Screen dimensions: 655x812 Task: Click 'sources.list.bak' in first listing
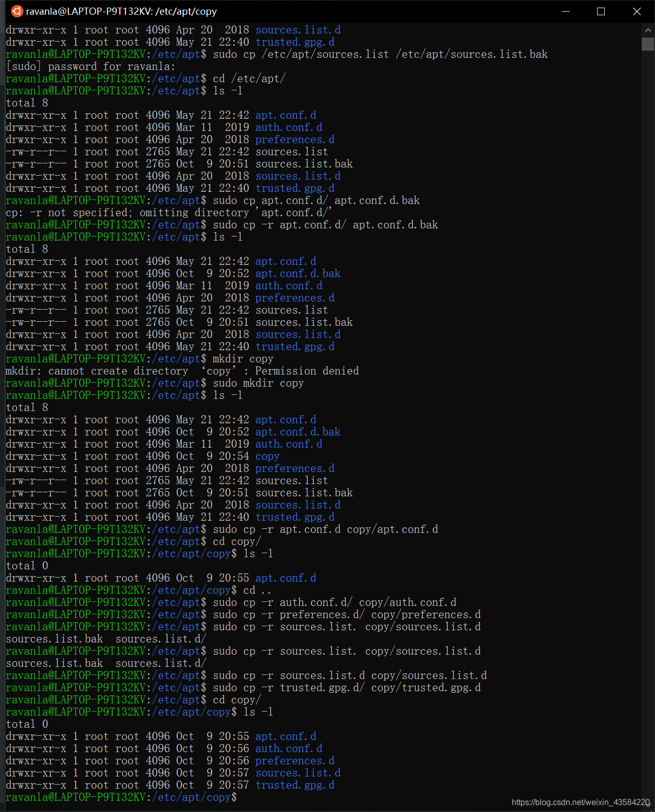coord(304,164)
